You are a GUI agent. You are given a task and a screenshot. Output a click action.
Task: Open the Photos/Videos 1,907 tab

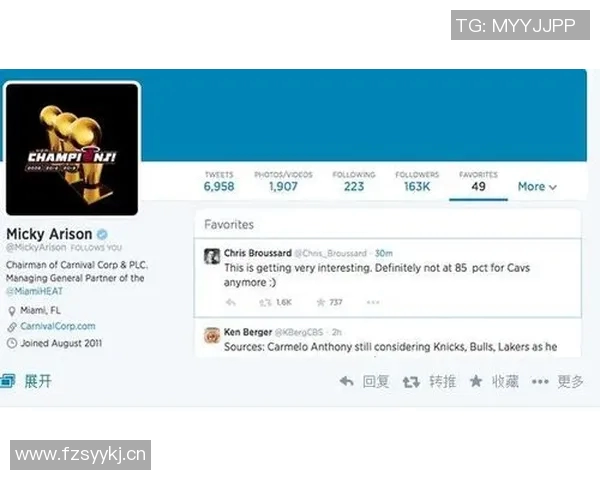click(x=283, y=181)
